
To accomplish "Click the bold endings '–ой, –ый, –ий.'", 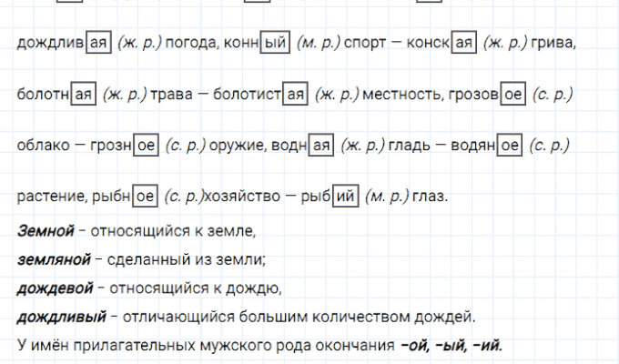I will [x=451, y=346].
